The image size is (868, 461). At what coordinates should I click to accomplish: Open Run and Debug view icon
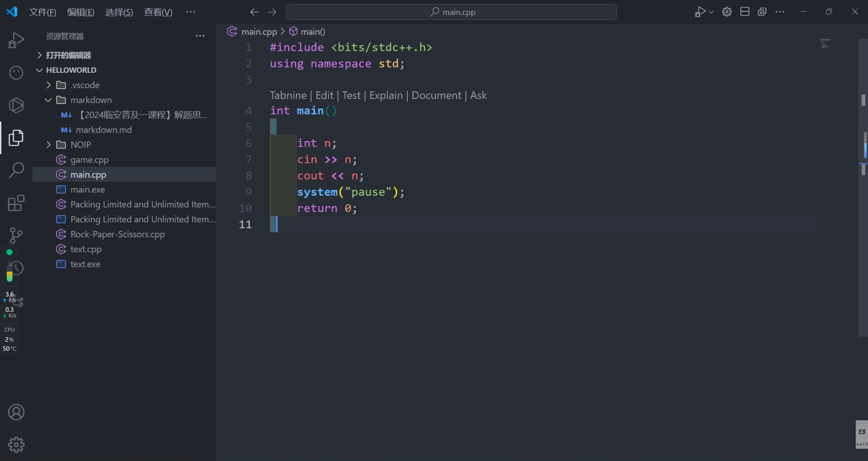click(x=16, y=40)
